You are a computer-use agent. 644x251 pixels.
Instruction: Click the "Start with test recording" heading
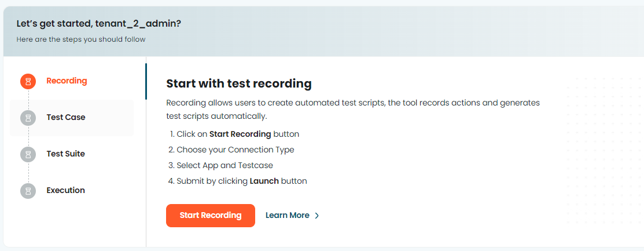coord(238,83)
